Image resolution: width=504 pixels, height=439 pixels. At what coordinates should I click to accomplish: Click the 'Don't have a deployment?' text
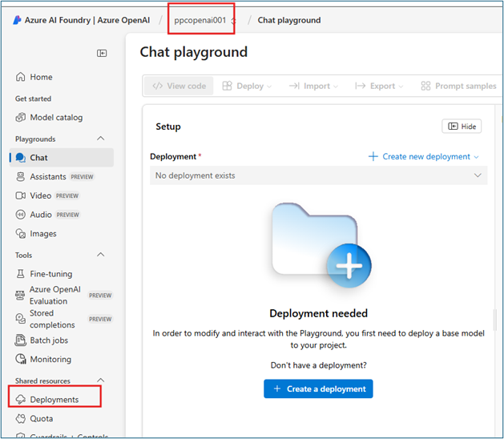tap(318, 365)
